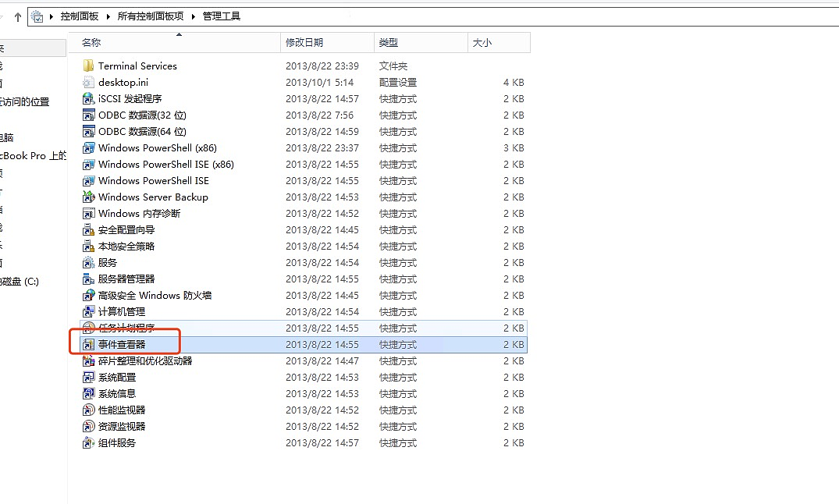Sort by 大小 column header

(482, 43)
